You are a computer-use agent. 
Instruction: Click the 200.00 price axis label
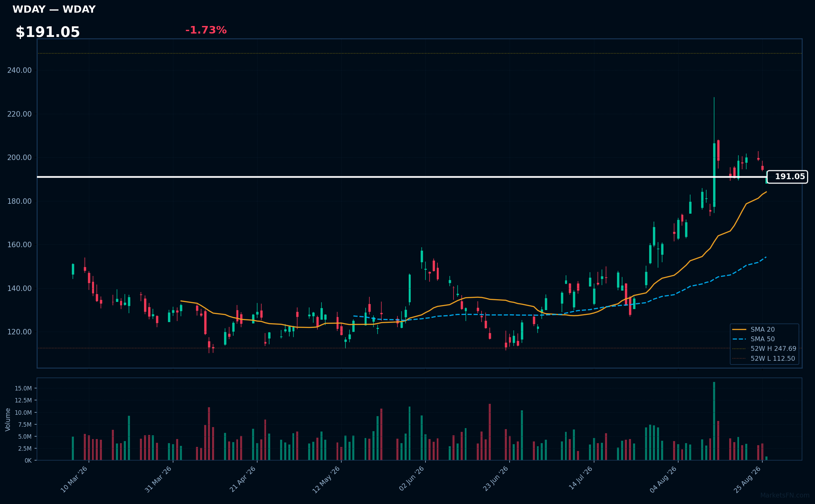[x=19, y=158]
